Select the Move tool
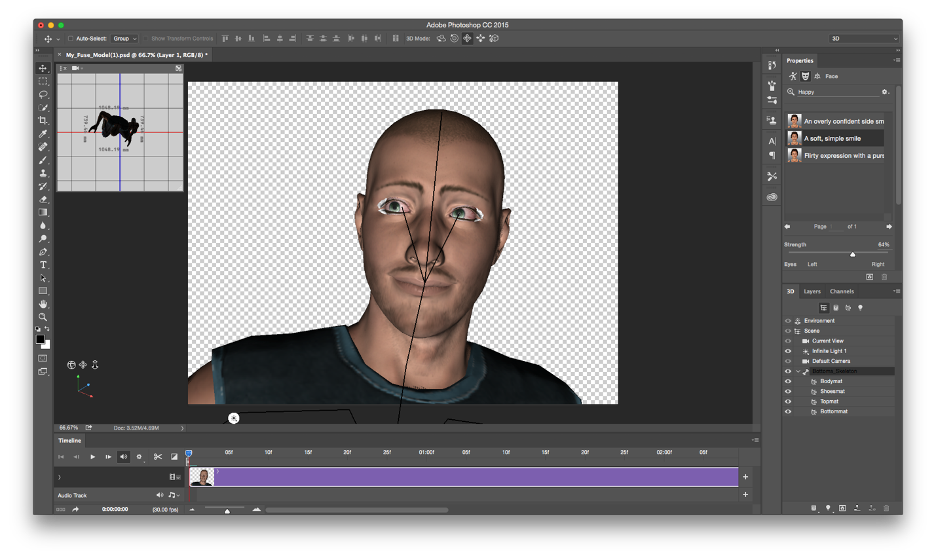Screen dimensions: 936x560 click(43, 67)
